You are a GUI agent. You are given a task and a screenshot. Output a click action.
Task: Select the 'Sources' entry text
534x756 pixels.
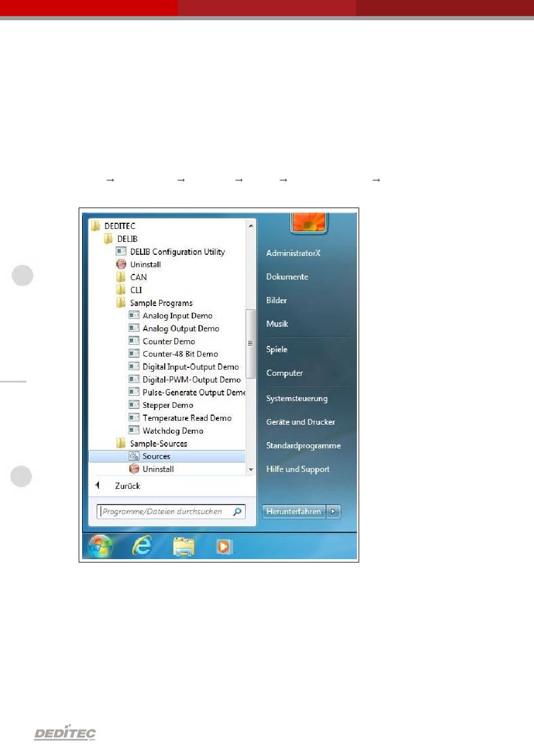pyautogui.click(x=156, y=456)
